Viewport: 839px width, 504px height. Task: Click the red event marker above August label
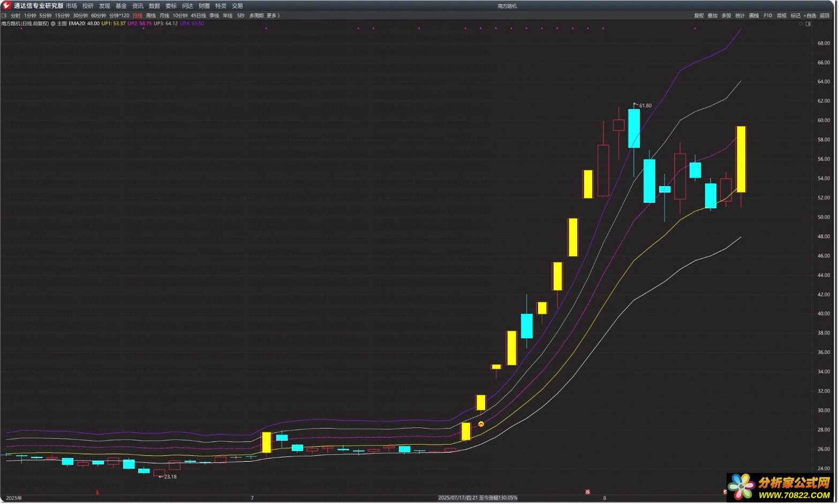587,492
